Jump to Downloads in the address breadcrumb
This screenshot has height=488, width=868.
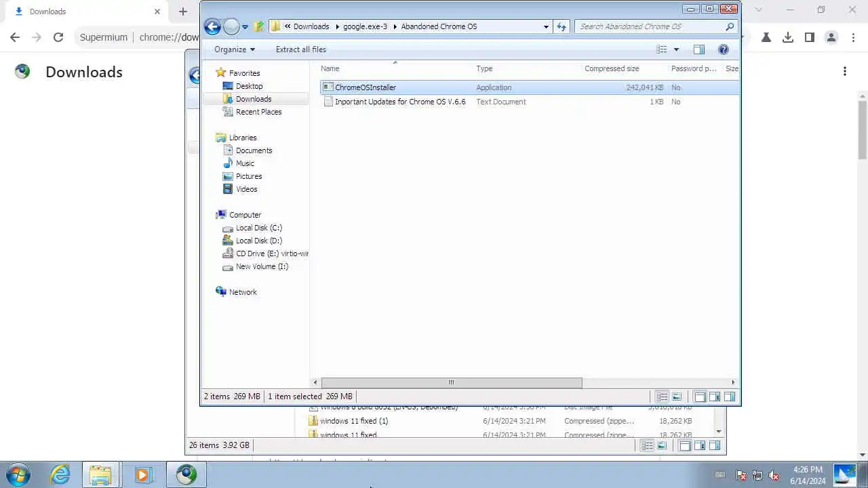tap(311, 26)
